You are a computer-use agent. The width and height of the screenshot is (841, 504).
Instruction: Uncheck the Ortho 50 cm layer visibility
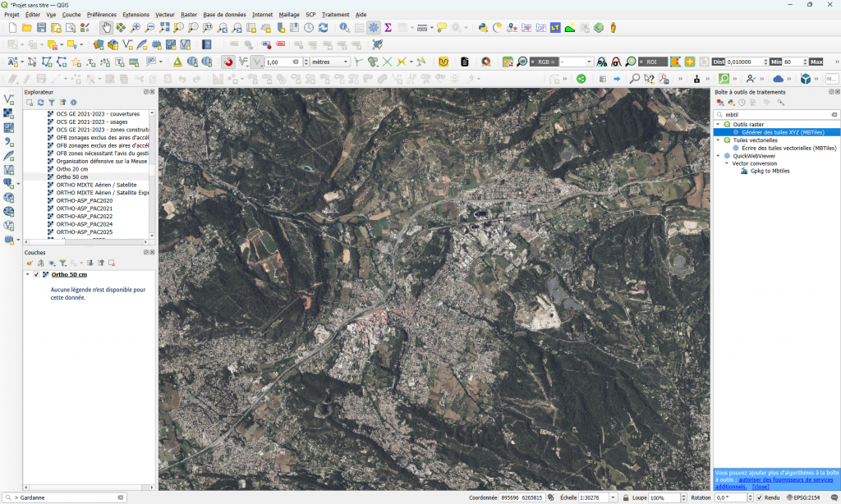click(36, 274)
